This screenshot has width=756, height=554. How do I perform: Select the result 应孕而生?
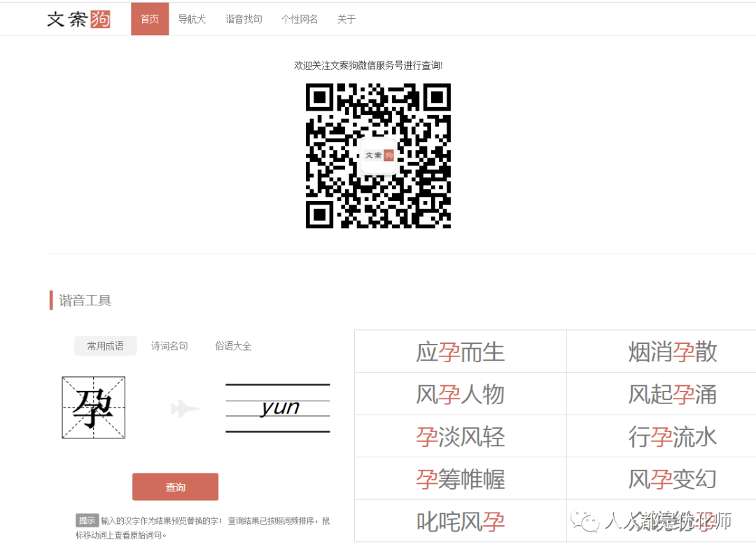[461, 352]
